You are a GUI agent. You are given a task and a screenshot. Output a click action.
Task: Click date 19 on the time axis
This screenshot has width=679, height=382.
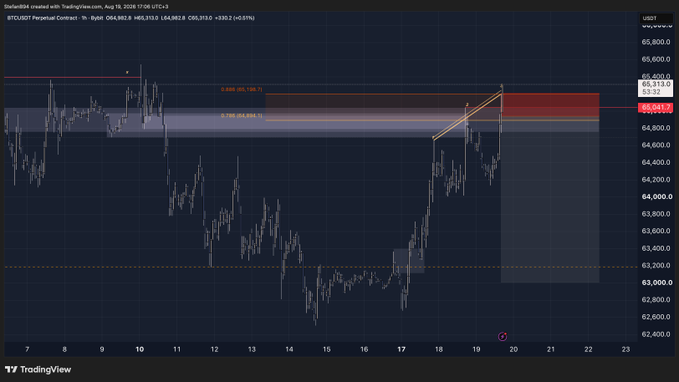(x=476, y=349)
